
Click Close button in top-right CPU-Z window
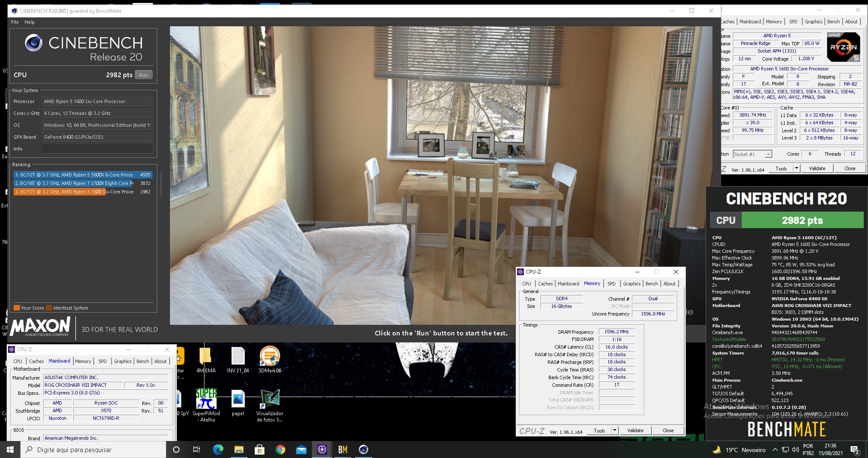coord(850,168)
